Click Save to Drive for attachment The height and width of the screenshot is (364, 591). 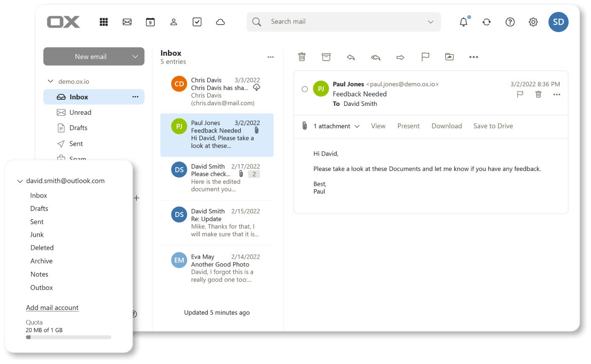[x=493, y=126]
